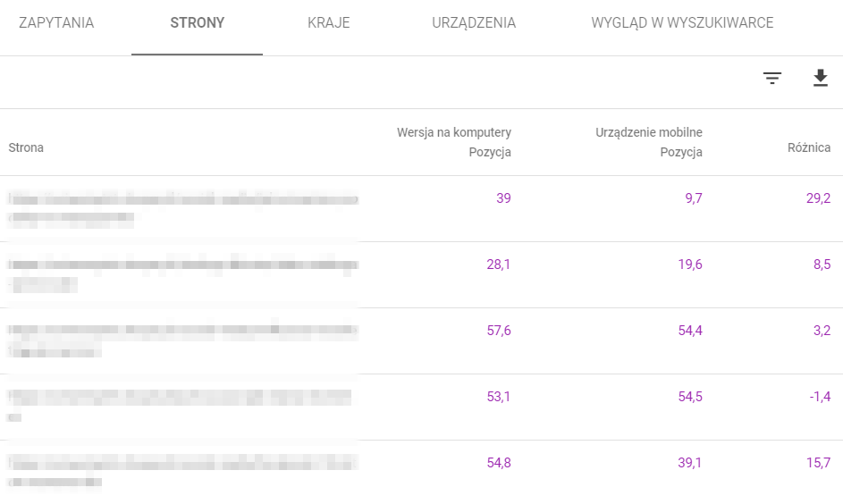Sort by Urządzenie mobilne Pozycja column
The width and height of the screenshot is (843, 504).
pyautogui.click(x=649, y=142)
